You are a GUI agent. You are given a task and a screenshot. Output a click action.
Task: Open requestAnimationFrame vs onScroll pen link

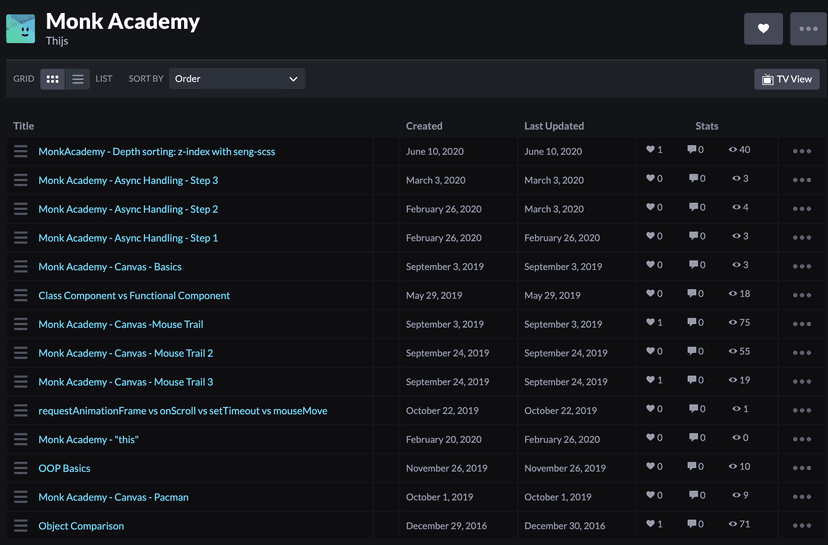182,411
